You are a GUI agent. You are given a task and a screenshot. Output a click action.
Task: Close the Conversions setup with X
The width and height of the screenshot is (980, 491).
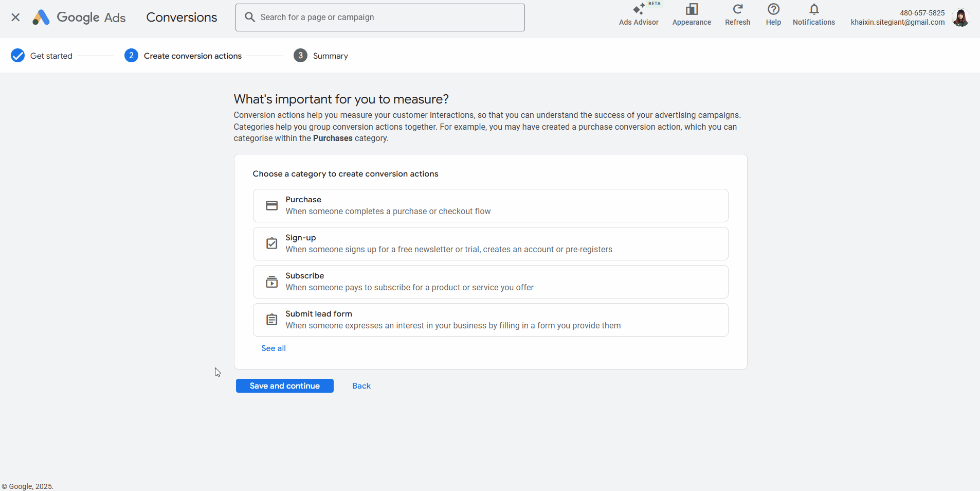(x=15, y=17)
